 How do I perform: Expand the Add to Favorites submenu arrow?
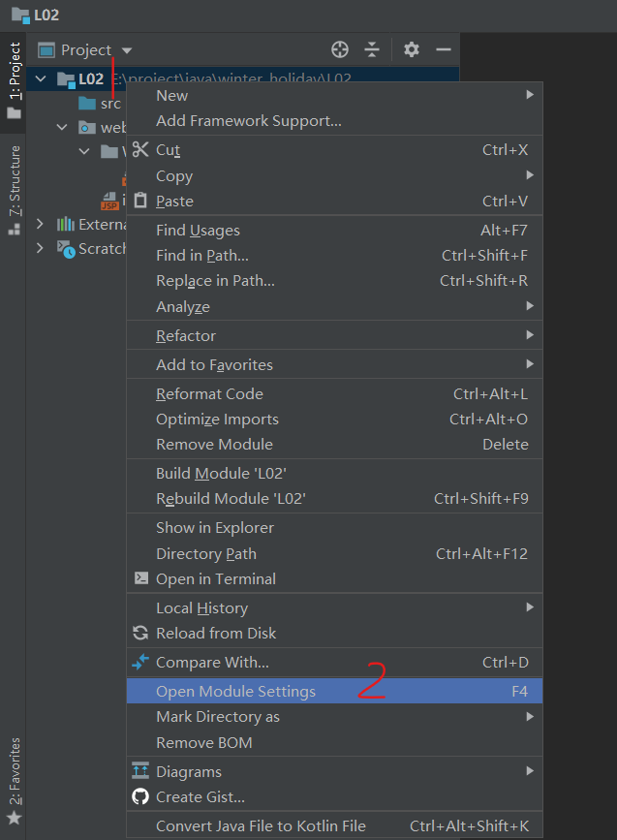click(530, 363)
